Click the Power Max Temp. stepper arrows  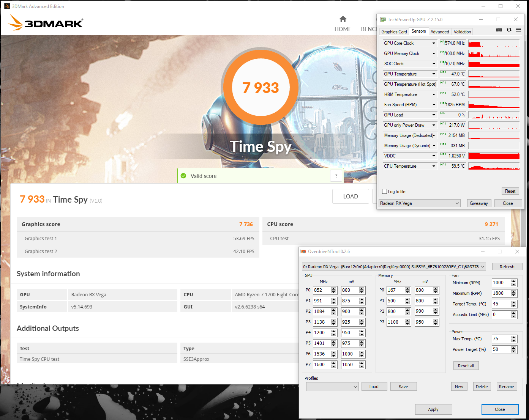tap(514, 339)
